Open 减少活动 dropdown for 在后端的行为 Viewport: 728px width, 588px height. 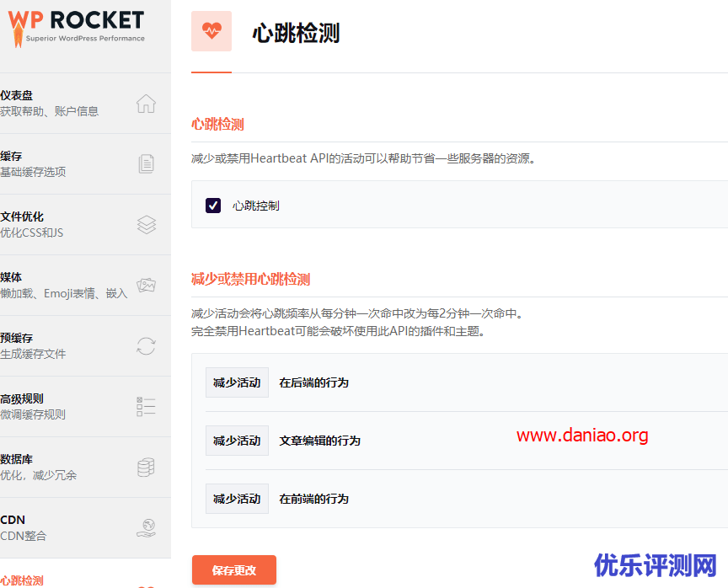coord(237,382)
